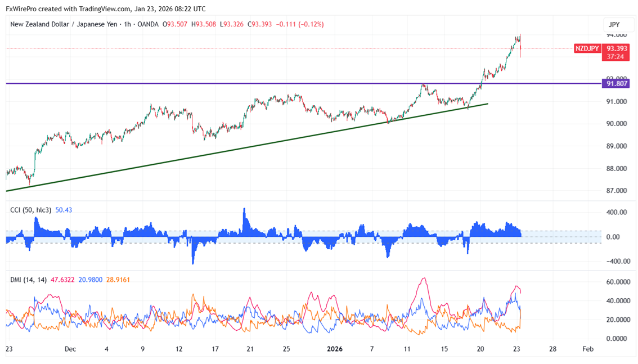Click the 90.000 price axis label
The image size is (638, 364).
point(617,124)
